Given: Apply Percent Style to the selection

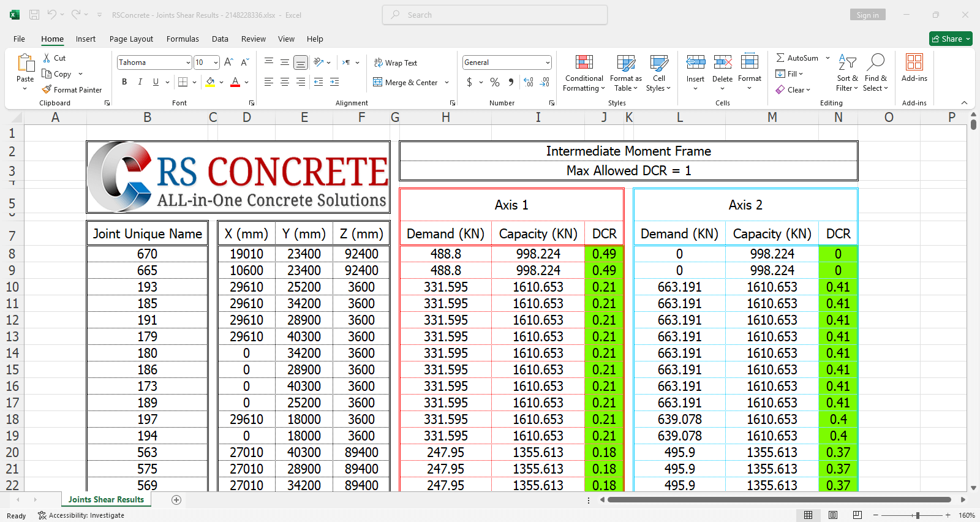Looking at the screenshot, I should 495,81.
